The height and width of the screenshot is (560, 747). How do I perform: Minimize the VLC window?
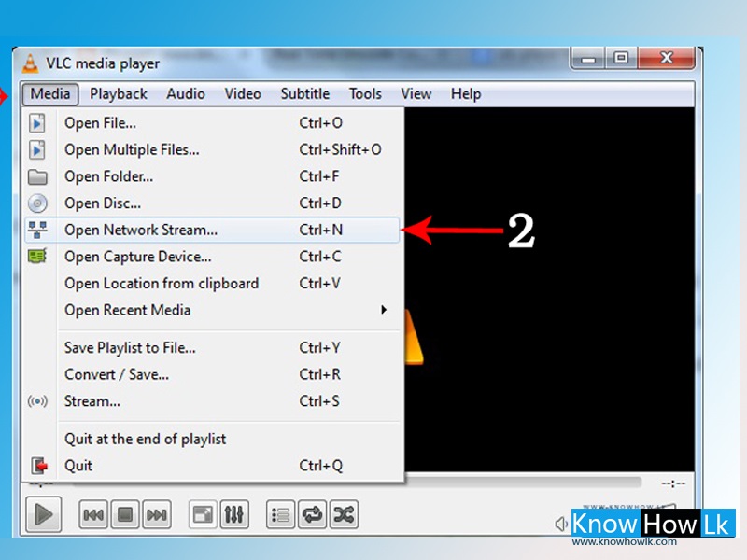coord(588,58)
